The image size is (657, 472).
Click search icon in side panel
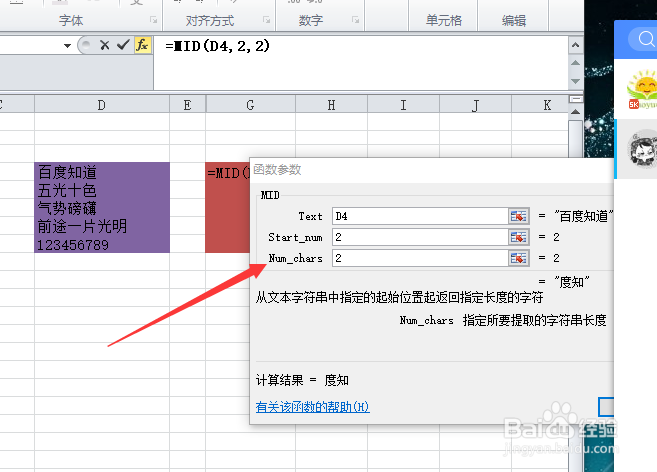[645, 39]
